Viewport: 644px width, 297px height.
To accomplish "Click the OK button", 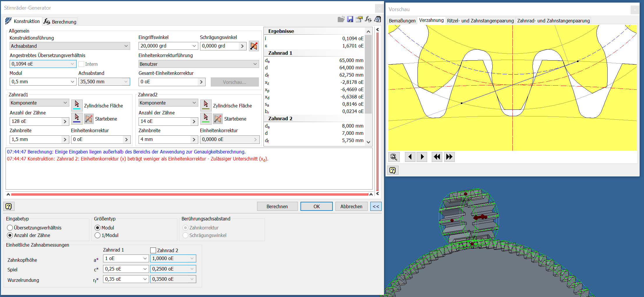I will pos(316,206).
